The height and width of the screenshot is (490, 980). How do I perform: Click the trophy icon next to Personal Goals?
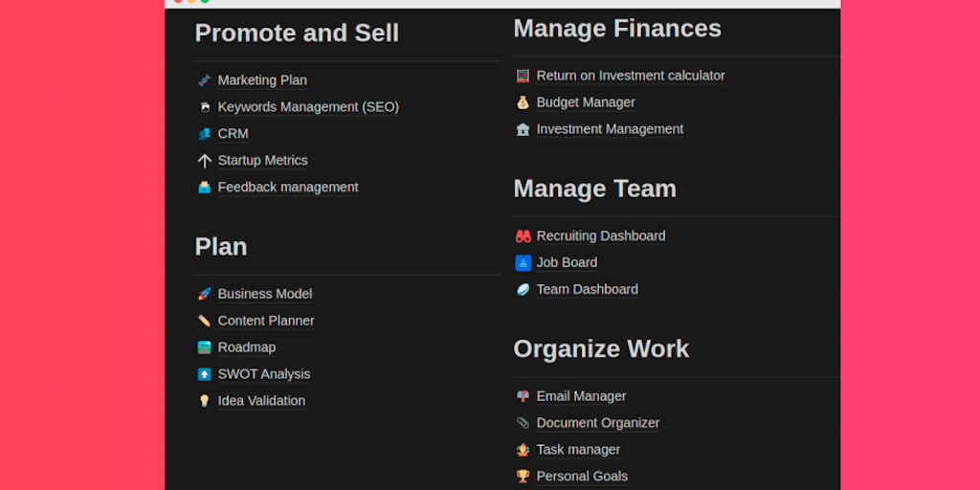(x=523, y=476)
